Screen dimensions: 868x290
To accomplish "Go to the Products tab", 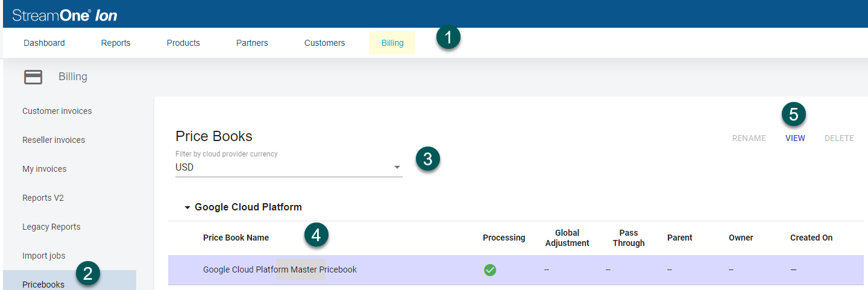I will click(183, 43).
